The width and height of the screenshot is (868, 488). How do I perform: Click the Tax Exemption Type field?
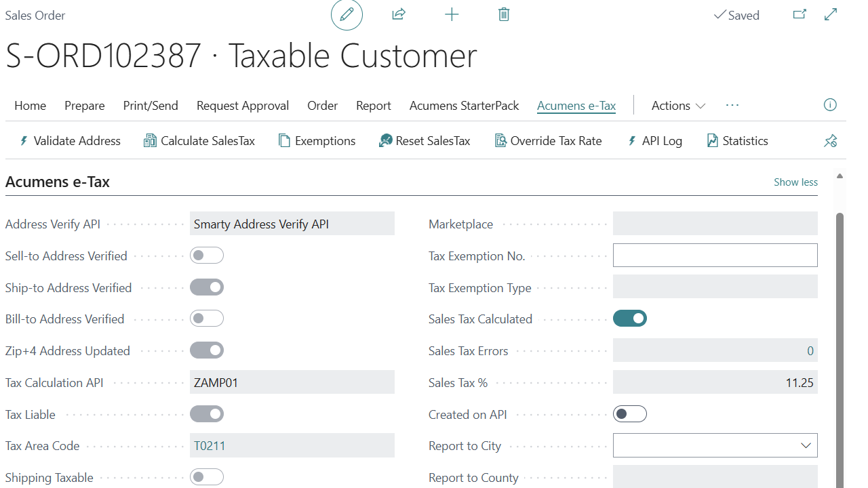click(715, 287)
